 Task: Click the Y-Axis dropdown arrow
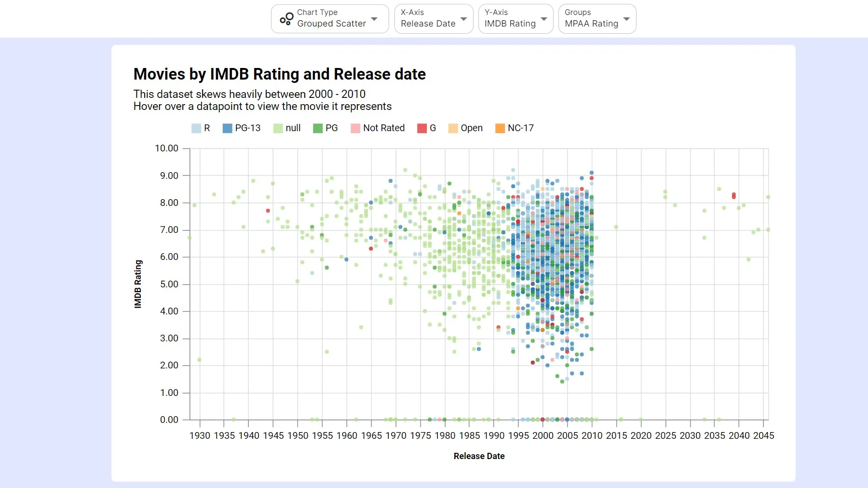click(543, 19)
